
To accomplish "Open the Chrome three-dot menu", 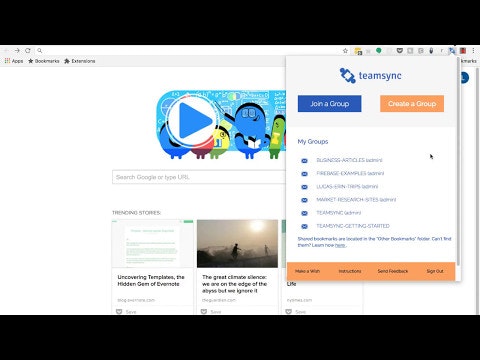I will coord(473,51).
